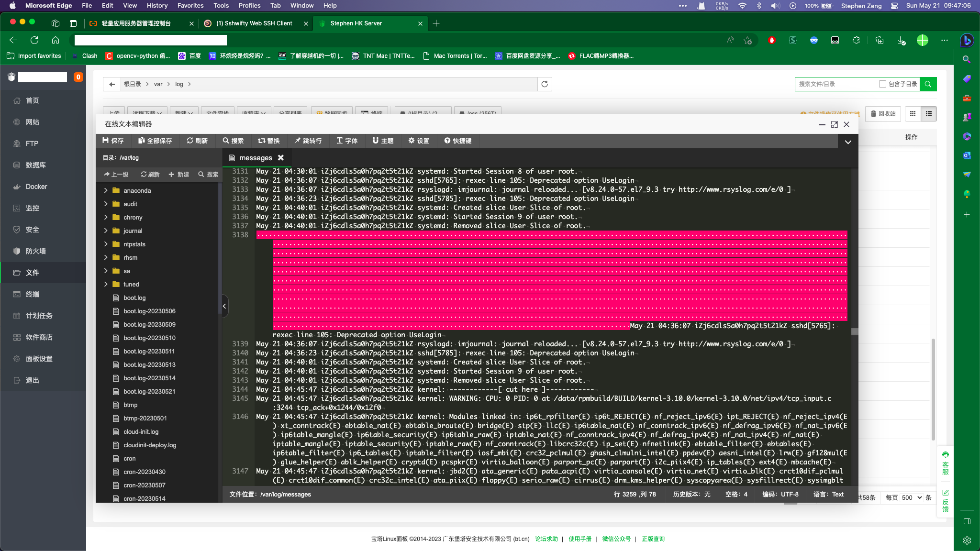The image size is (980, 551).
Task: Click the editor vertical scrollbar thumb
Action: pos(855,331)
